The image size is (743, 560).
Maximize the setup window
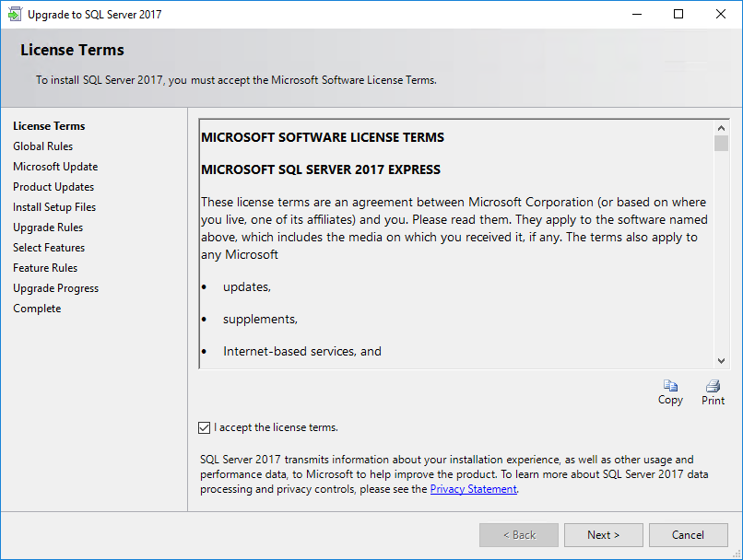click(x=678, y=15)
